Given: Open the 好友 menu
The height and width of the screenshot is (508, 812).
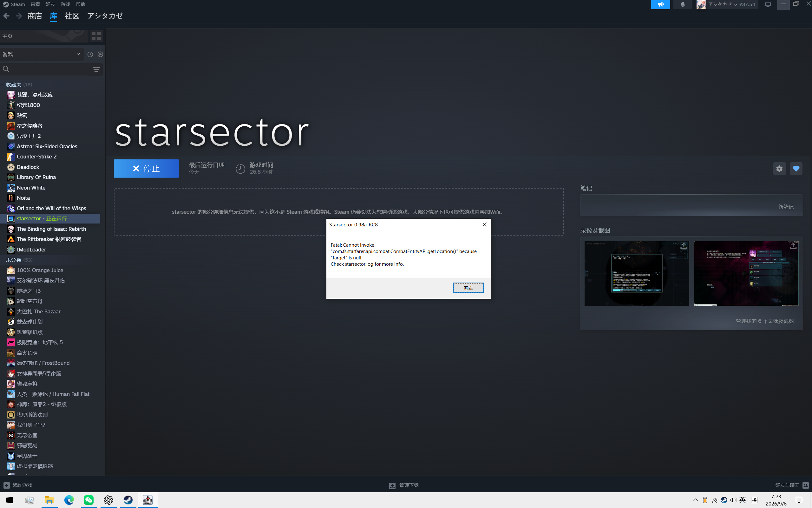Looking at the screenshot, I should [50, 4].
